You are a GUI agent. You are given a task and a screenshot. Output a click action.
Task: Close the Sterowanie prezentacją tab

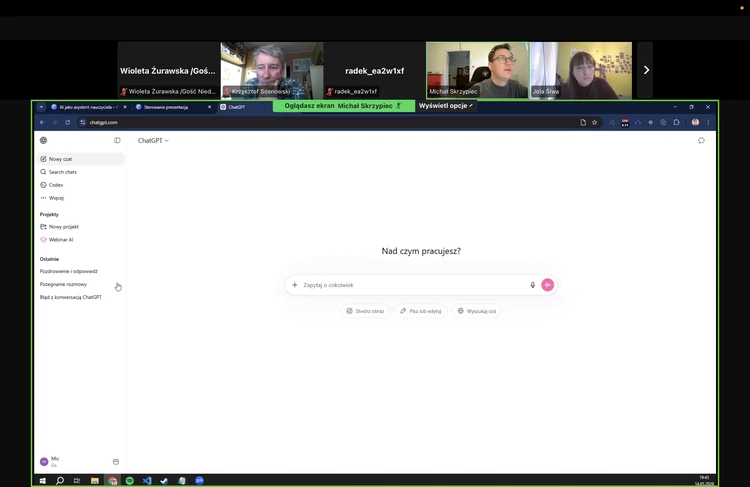pos(210,107)
